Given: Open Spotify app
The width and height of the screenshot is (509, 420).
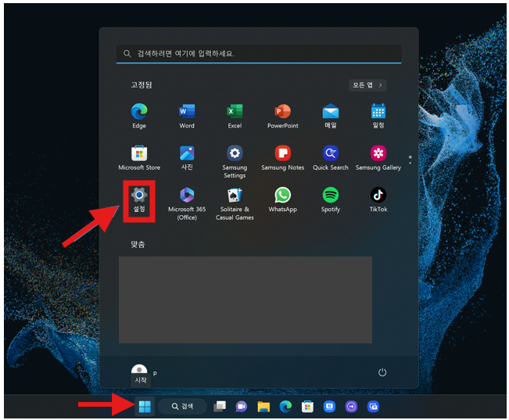Looking at the screenshot, I should (x=331, y=200).
